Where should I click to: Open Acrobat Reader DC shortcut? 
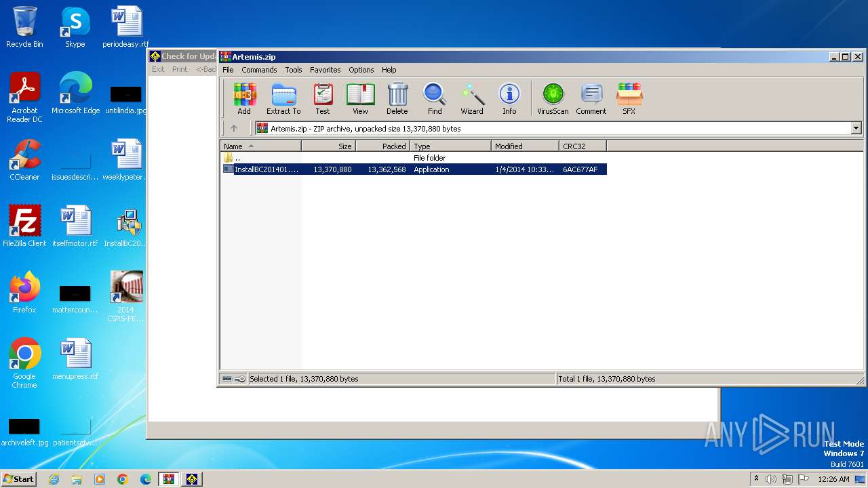(x=24, y=98)
